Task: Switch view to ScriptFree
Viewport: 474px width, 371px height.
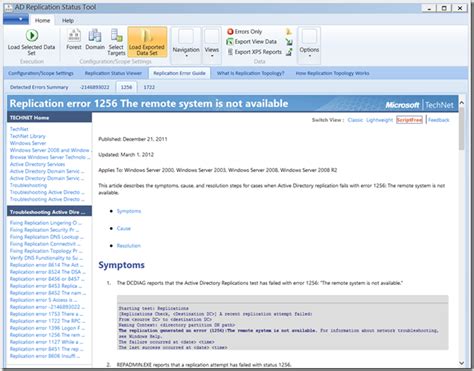Action: click(x=409, y=120)
